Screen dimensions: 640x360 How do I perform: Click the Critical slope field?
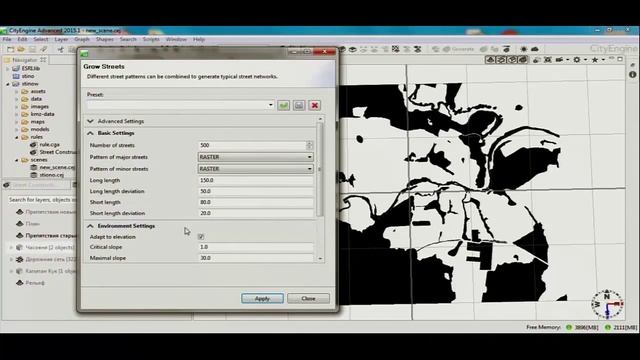tap(256, 247)
